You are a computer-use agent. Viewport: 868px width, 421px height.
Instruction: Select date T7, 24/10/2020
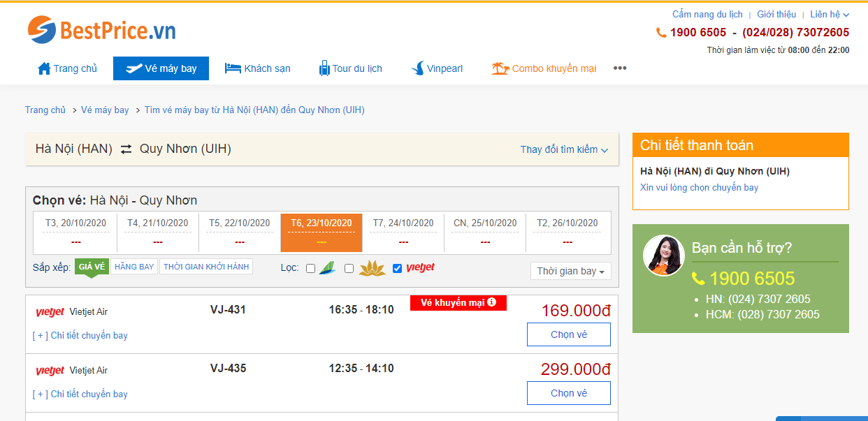tap(403, 232)
